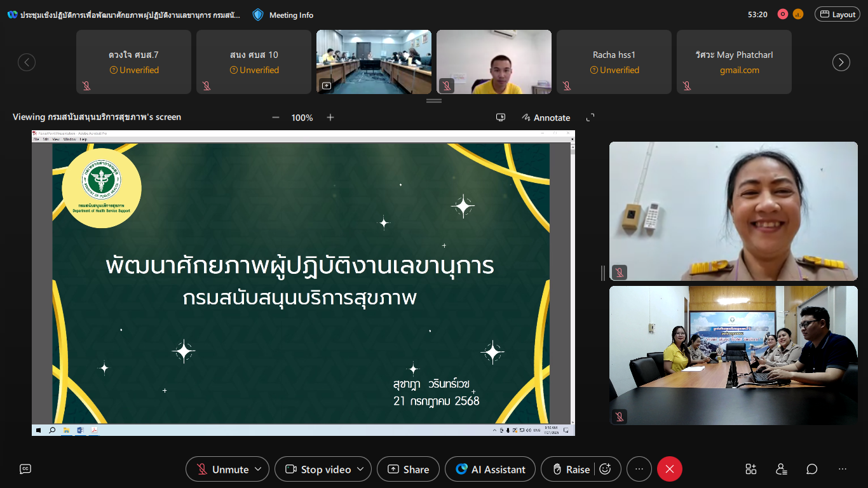Open Meeting Info
Screen dimensions: 868x488
click(x=283, y=15)
